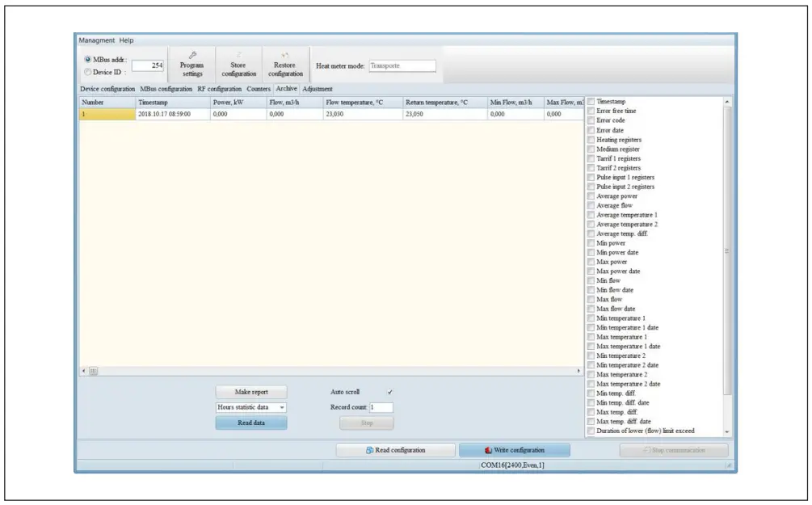Click the Read data button
This screenshot has width=812, height=505.
tap(250, 423)
